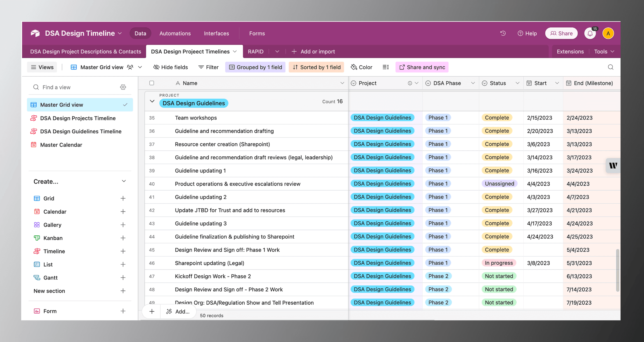The height and width of the screenshot is (342, 644).
Task: Collapse the Create section chevron
Action: (x=124, y=181)
